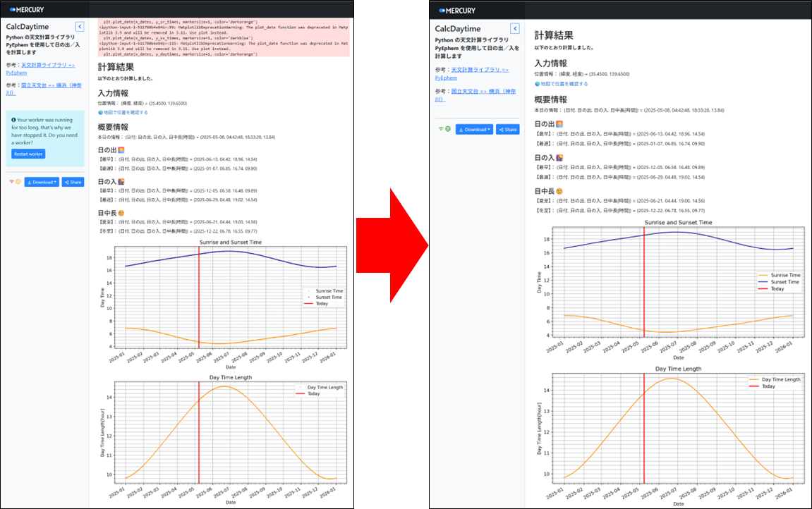Click the 位置情報 coordinates line in the left screenshot
Viewport: 812px width, 509px height.
pos(143,103)
